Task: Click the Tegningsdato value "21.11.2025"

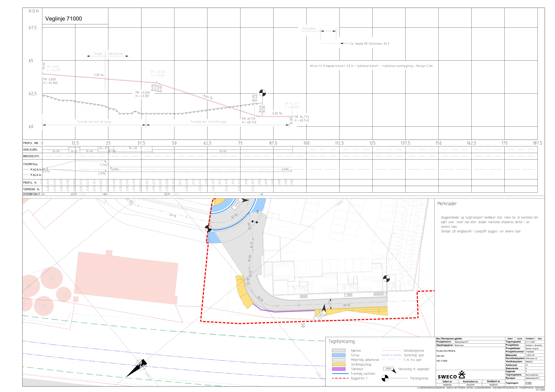Action: click(530, 342)
